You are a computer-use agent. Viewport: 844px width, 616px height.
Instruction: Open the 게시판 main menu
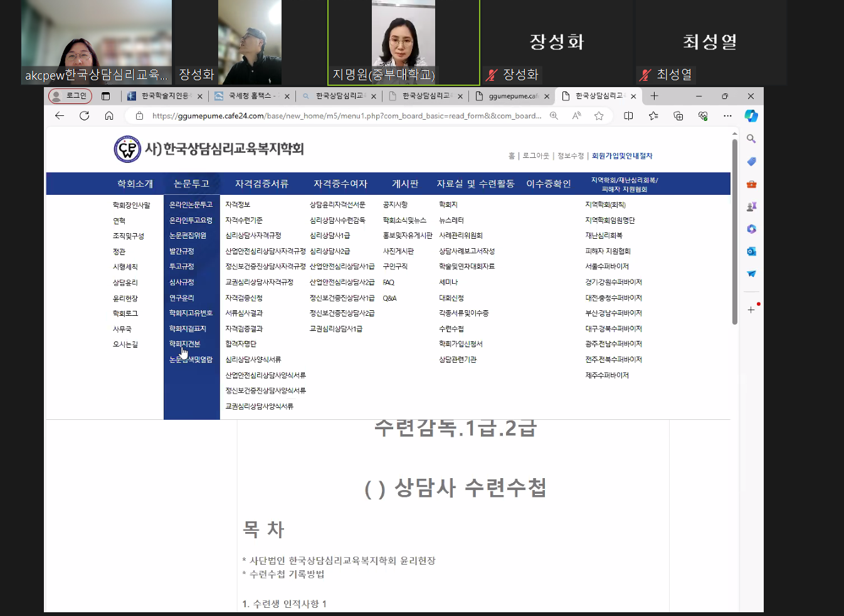(x=405, y=184)
